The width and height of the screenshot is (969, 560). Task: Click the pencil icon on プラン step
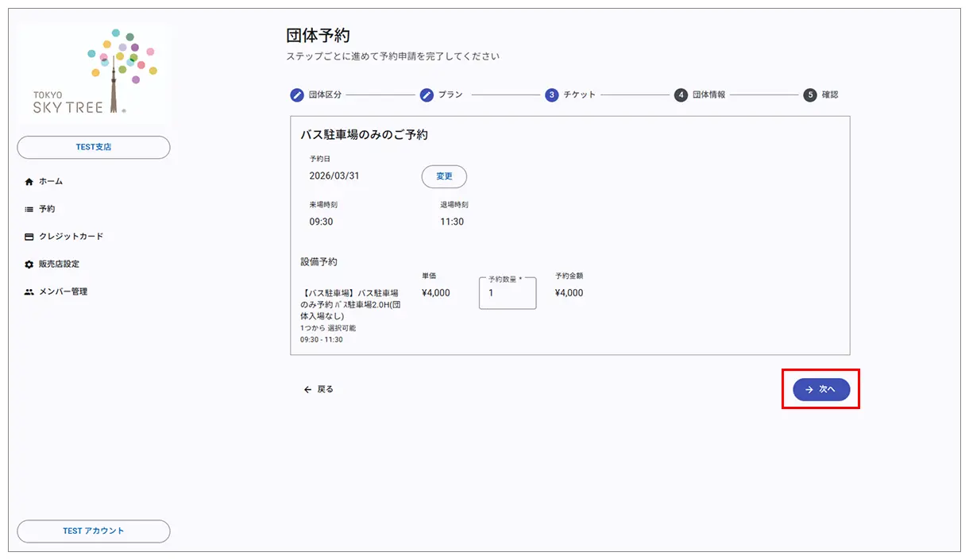[426, 95]
